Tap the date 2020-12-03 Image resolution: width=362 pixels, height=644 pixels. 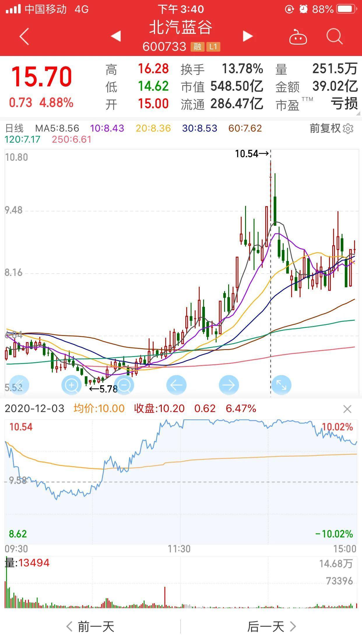click(34, 408)
